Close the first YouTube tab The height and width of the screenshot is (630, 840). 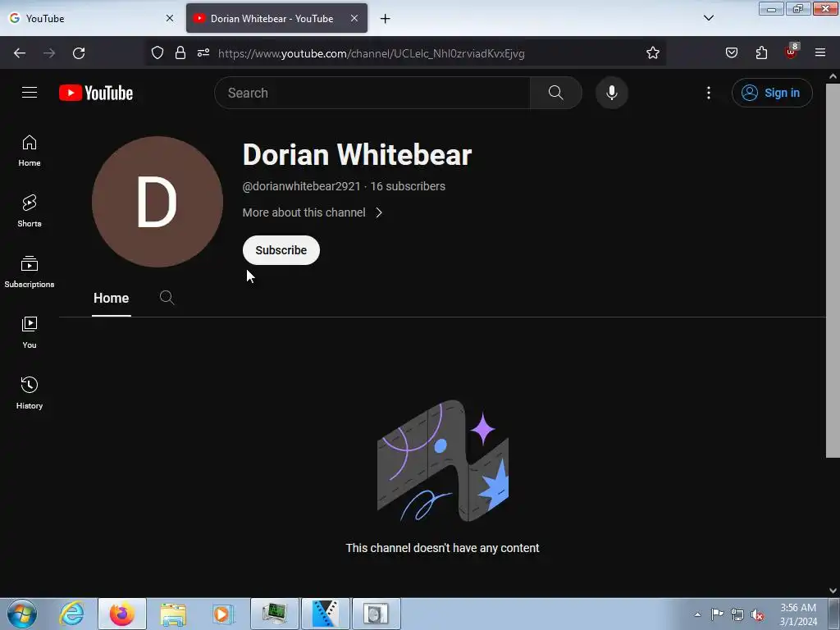[x=170, y=18]
